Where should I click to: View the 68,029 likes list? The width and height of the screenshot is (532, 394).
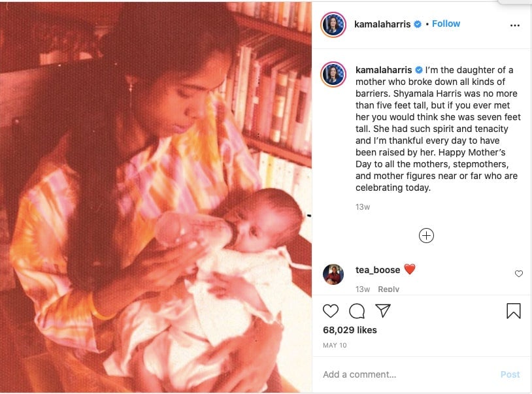[350, 330]
